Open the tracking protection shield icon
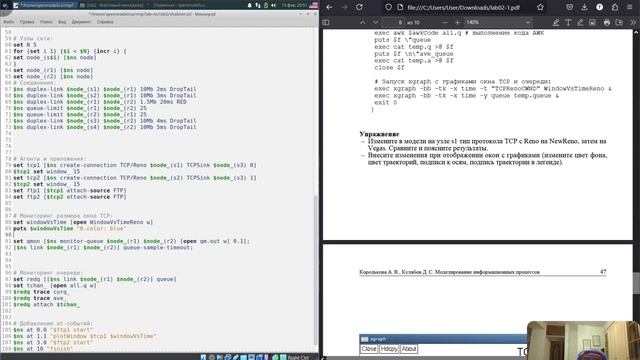This screenshot has width=640, height=360. pos(388,7)
